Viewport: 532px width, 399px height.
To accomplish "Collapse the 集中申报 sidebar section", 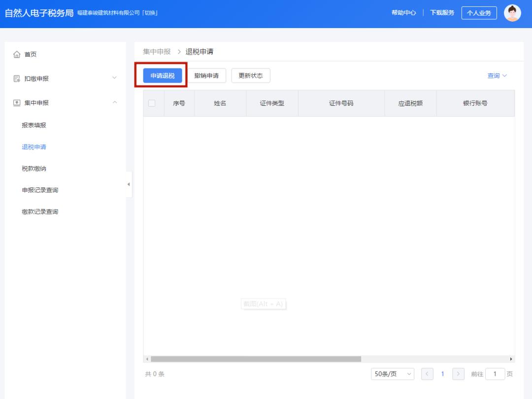I will (115, 103).
